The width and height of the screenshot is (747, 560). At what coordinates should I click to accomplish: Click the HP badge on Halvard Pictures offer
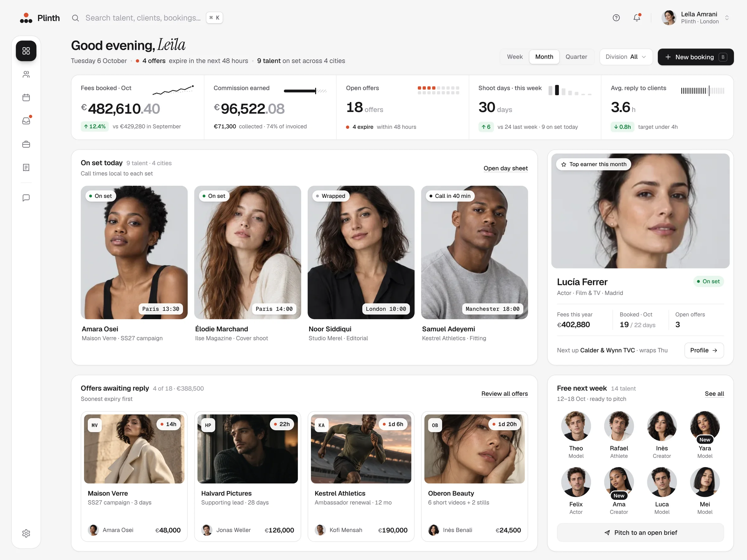[x=208, y=425]
